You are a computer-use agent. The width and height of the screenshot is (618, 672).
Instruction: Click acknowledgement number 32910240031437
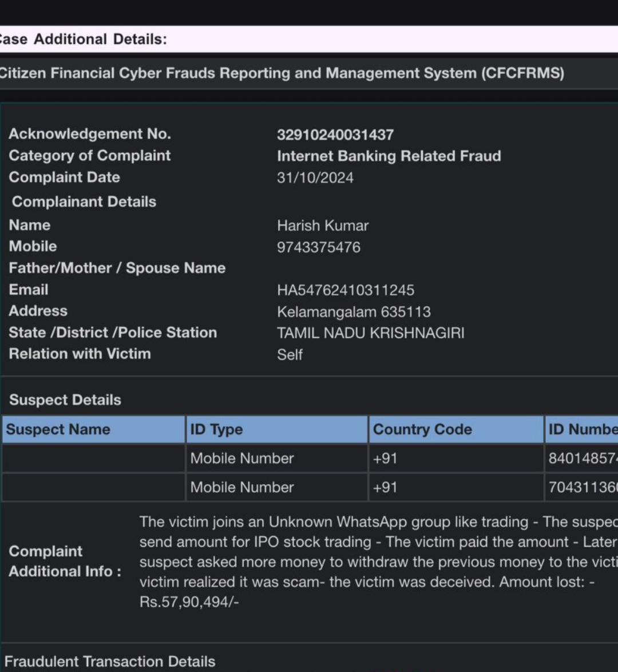tap(335, 135)
